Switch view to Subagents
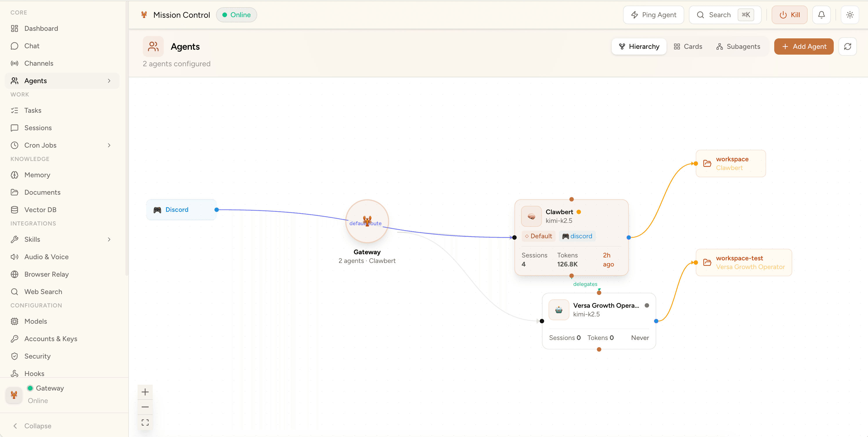The image size is (868, 437). click(738, 46)
